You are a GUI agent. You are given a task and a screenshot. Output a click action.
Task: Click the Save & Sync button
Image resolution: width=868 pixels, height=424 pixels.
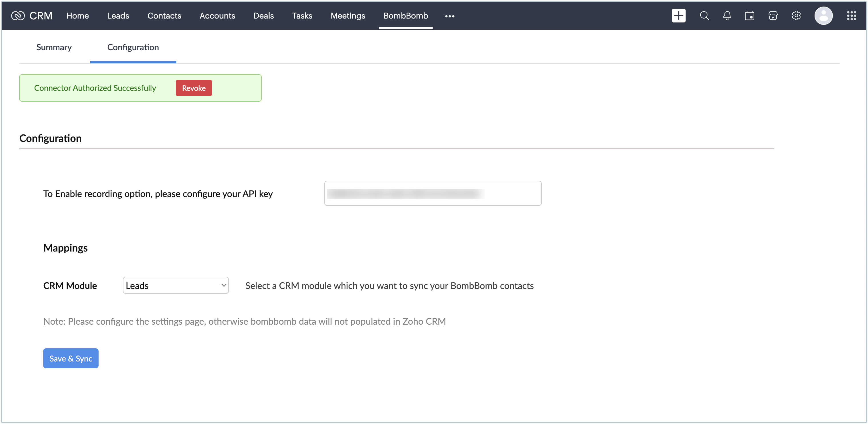coord(71,358)
